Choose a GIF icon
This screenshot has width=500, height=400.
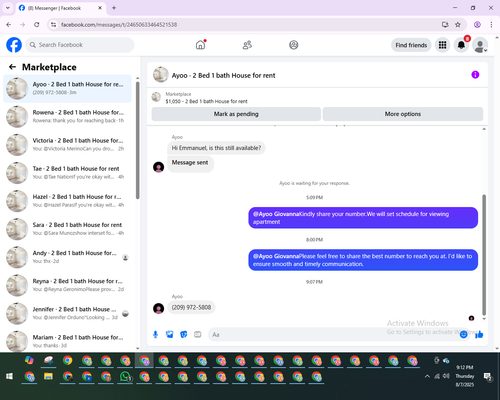click(198, 334)
